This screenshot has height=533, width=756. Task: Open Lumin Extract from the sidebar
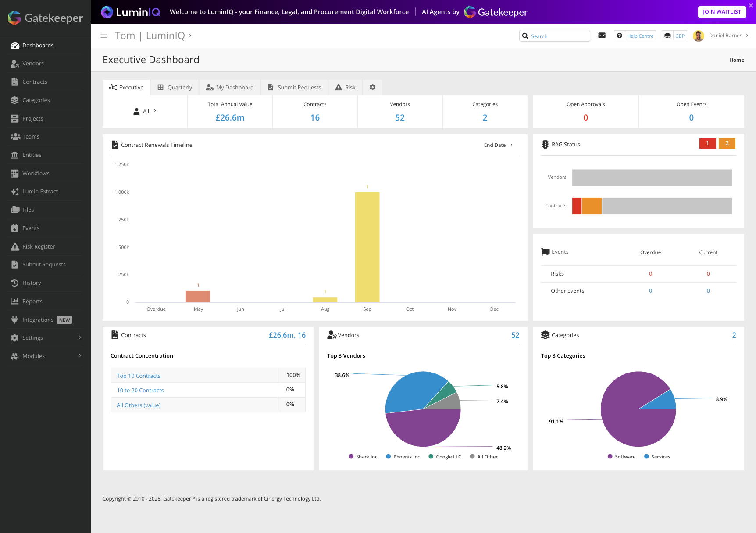click(40, 192)
